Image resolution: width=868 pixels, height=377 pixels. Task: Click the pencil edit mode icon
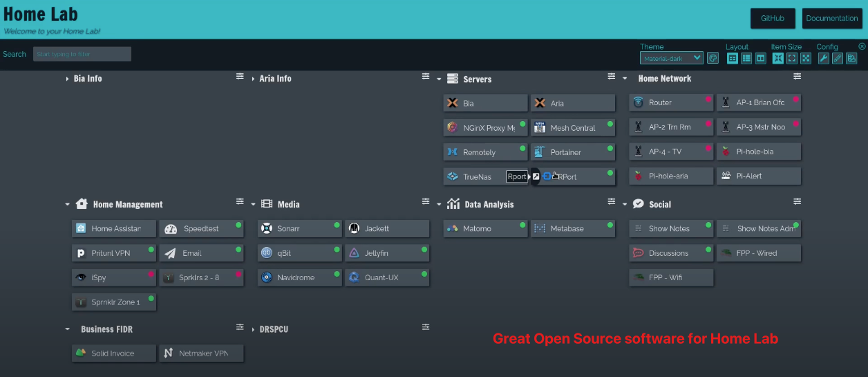coord(837,58)
